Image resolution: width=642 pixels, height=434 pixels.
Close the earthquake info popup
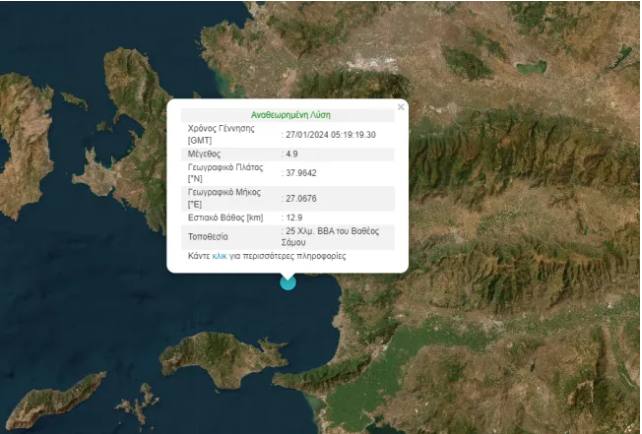401,107
